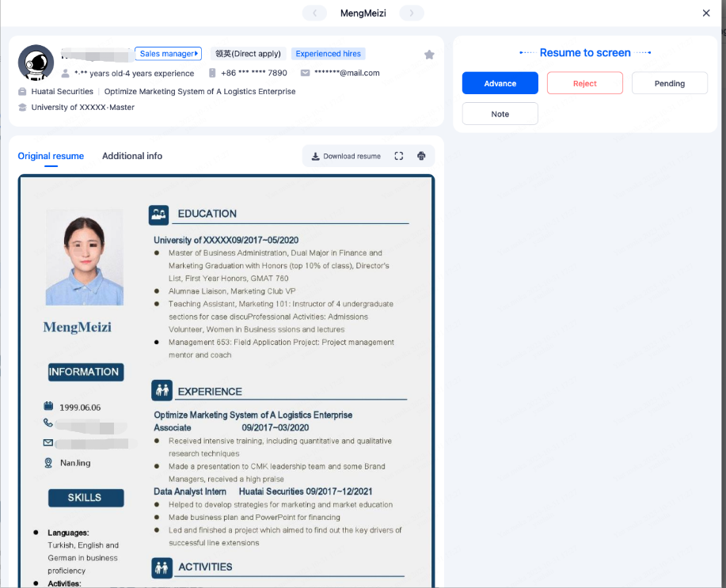This screenshot has height=588, width=726.
Task: Click the SKILLS label in resume
Action: click(x=86, y=498)
